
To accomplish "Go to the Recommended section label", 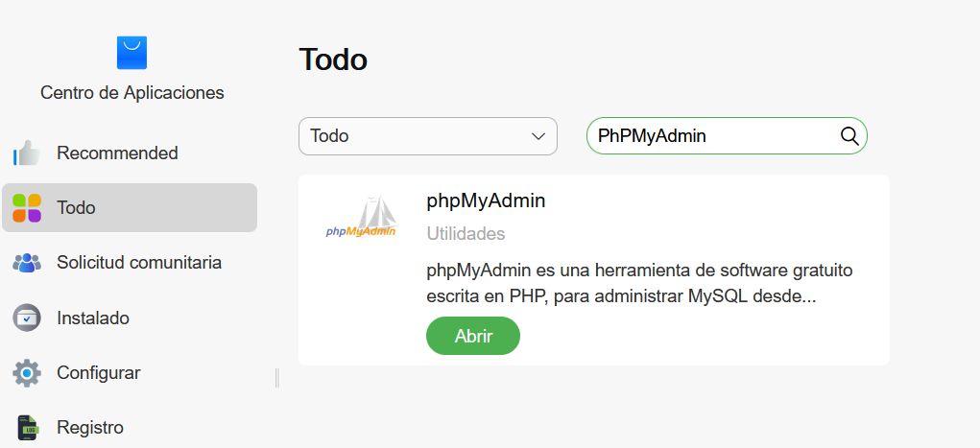I will coord(117,153).
